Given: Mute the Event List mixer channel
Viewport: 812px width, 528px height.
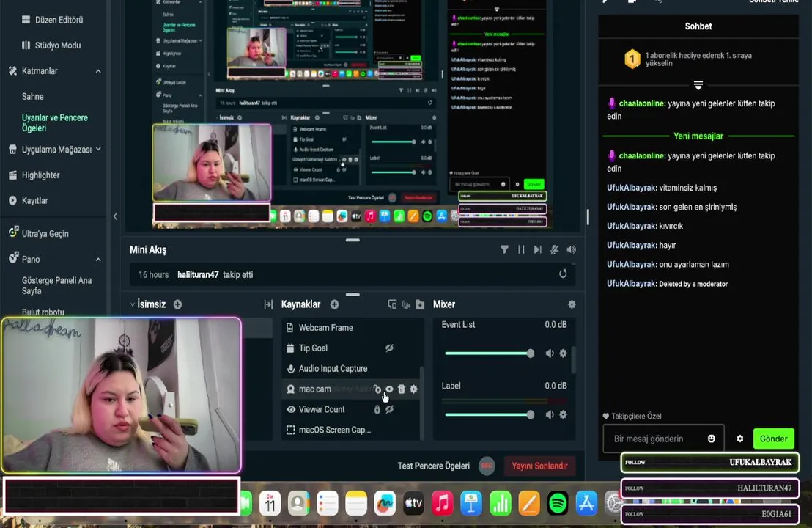Looking at the screenshot, I should point(550,353).
